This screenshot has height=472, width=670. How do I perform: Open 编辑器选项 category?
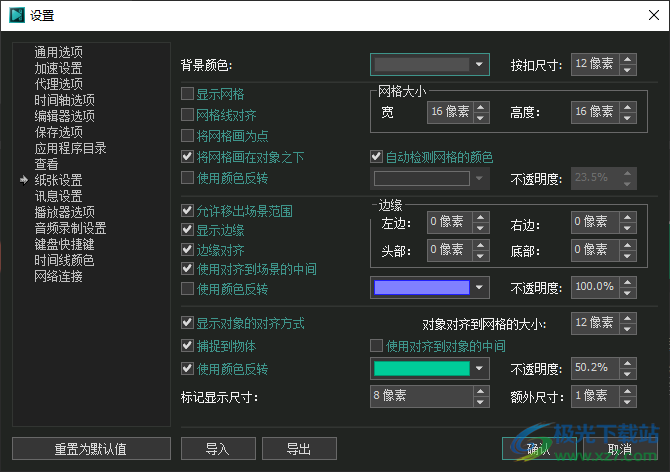click(x=65, y=116)
